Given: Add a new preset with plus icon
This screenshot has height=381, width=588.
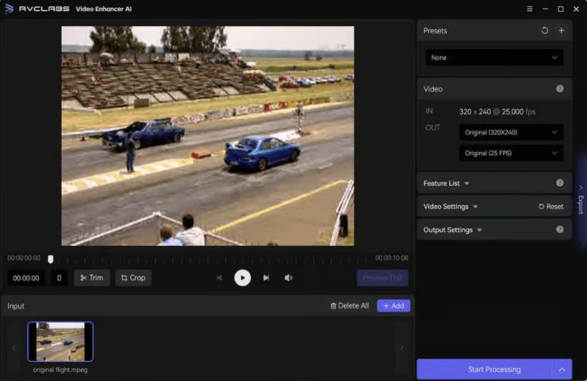Looking at the screenshot, I should click(x=561, y=31).
